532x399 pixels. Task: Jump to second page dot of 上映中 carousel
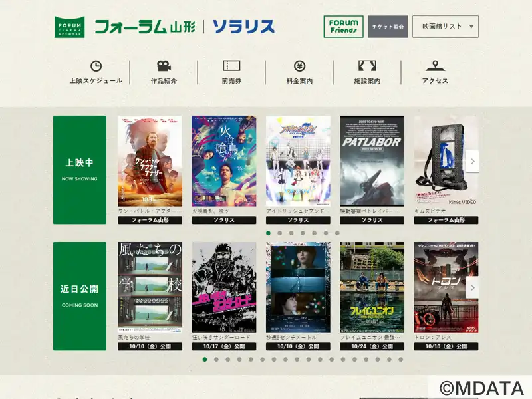point(279,233)
